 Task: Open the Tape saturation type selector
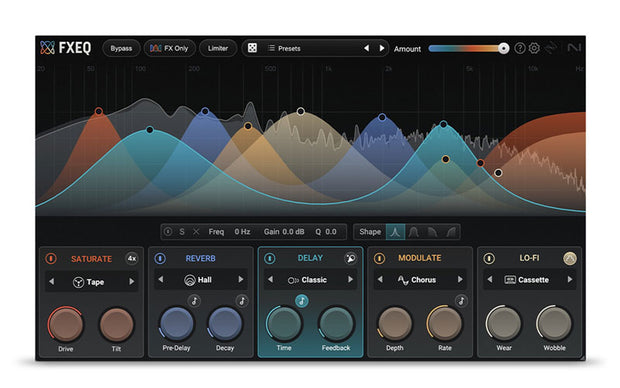[x=89, y=282]
